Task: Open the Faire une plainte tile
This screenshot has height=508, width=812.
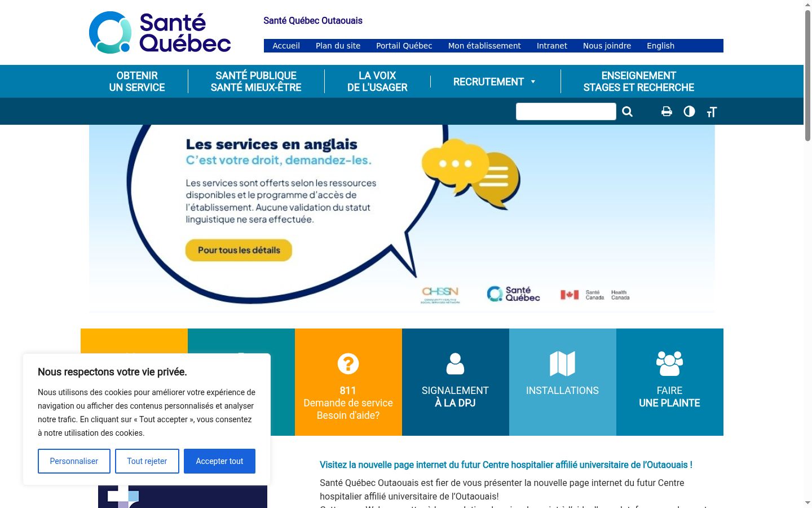Action: coord(670,382)
